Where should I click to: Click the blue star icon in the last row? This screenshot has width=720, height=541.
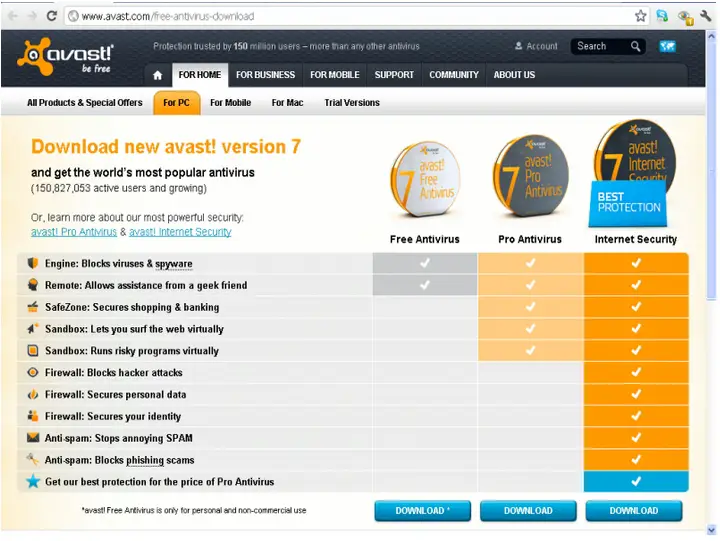(33, 481)
